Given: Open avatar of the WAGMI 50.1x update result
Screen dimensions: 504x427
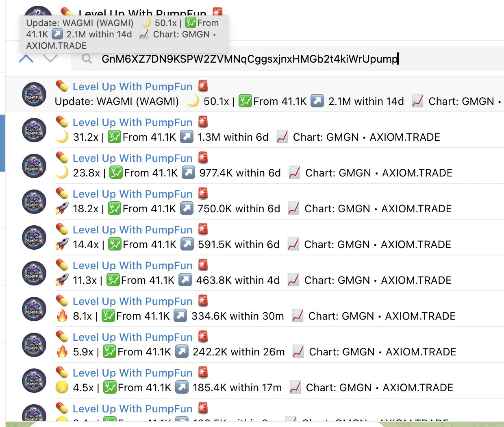Looking at the screenshot, I should coord(34,94).
